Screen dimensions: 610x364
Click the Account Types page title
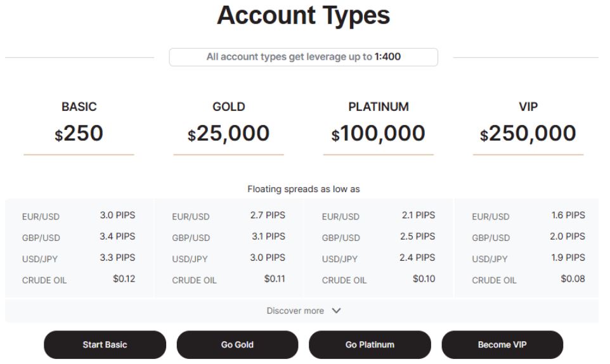(303, 15)
